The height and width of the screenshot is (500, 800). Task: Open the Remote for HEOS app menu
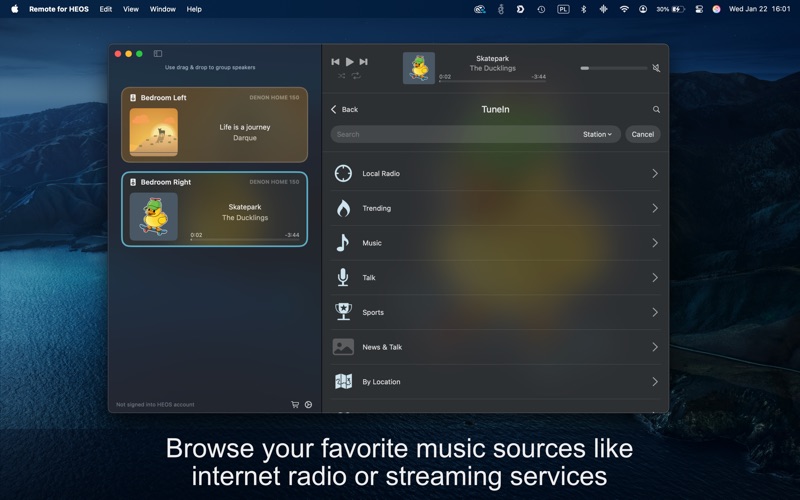tap(59, 9)
